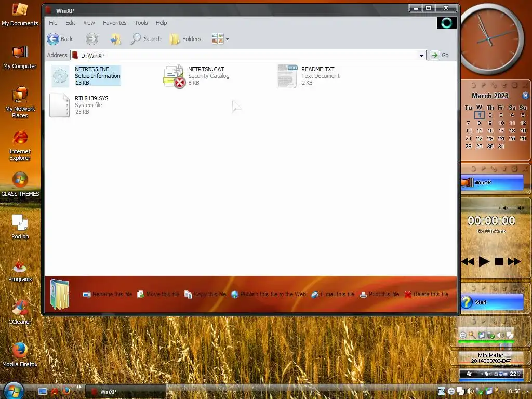Toggle the Folders pane
This screenshot has height=399, width=532.
point(185,39)
